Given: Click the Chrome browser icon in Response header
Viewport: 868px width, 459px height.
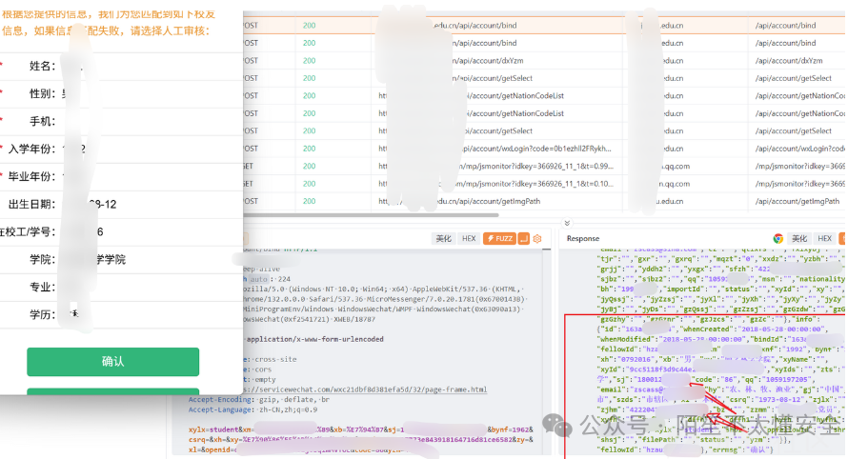Looking at the screenshot, I should coord(777,238).
